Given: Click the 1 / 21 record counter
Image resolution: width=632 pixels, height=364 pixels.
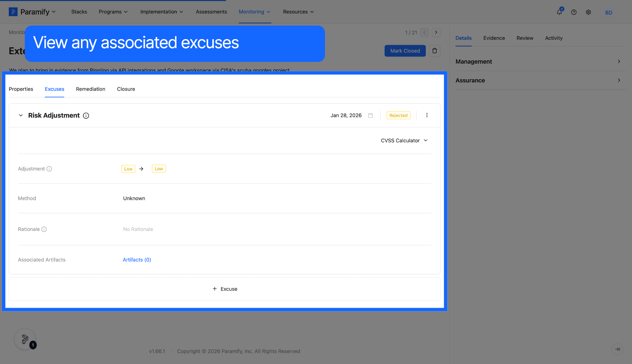Looking at the screenshot, I should click(x=411, y=33).
